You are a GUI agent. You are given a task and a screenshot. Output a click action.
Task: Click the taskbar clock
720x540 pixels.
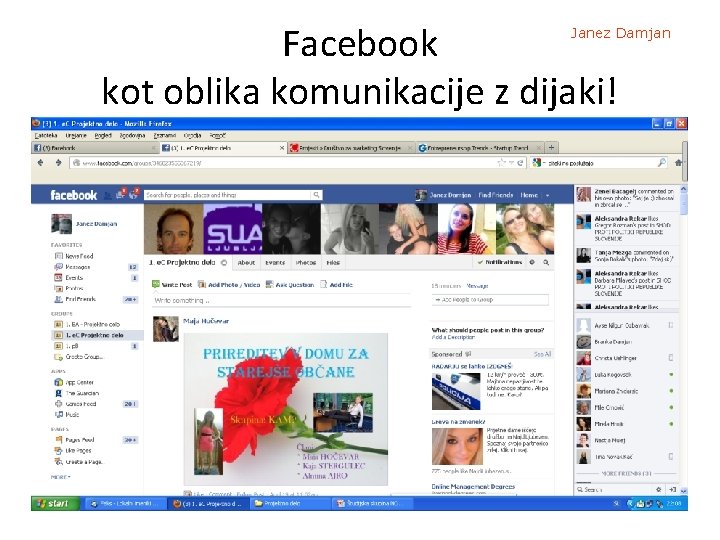click(674, 504)
